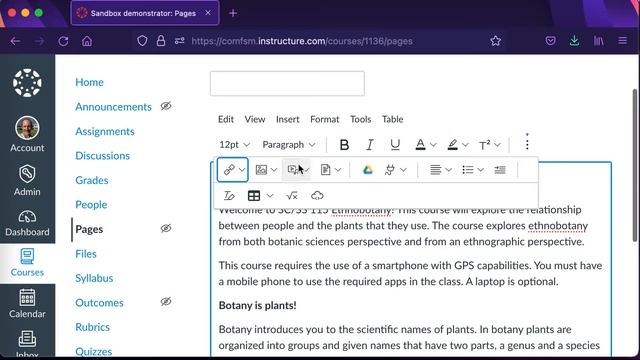Open the 12pt font size dropdown
640x360 pixels.
click(x=234, y=144)
